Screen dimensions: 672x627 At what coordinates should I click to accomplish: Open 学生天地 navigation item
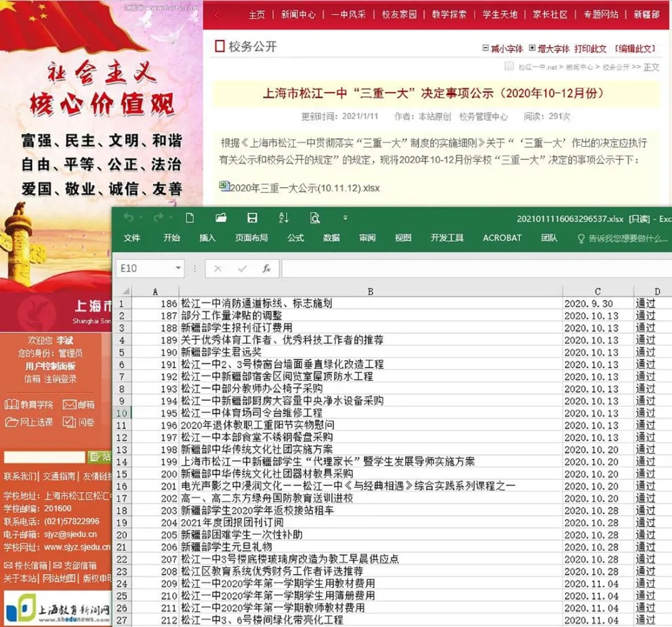500,14
